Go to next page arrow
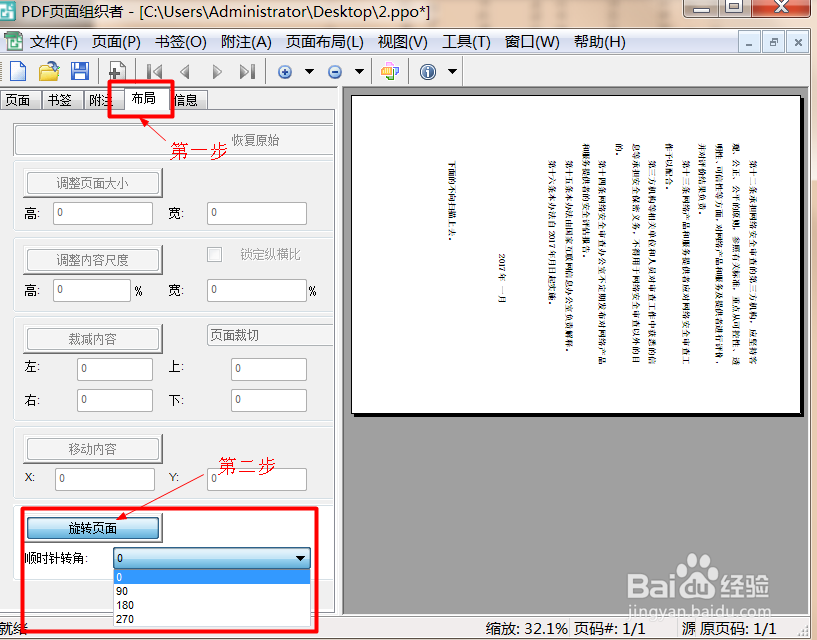The width and height of the screenshot is (817, 640). tap(217, 71)
